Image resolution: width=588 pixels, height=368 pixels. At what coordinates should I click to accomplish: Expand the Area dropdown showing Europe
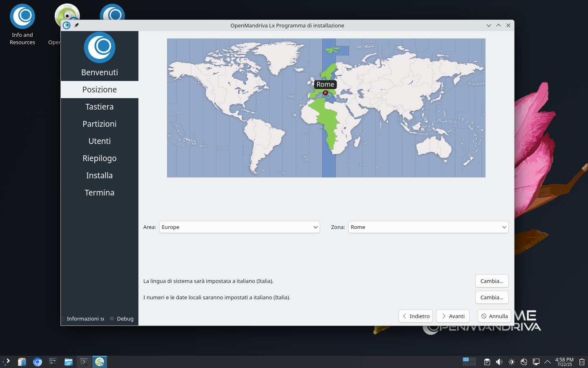tap(239, 227)
